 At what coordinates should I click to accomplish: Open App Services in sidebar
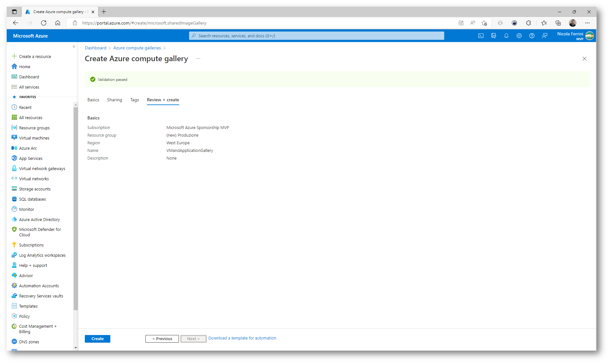coord(31,158)
